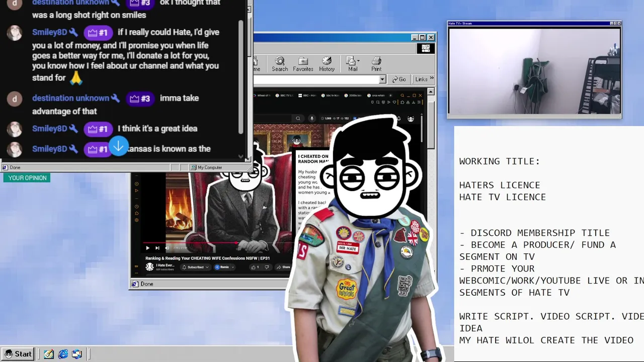644x362 pixels.
Task: Click the Start button on the taskbar
Action: (x=18, y=354)
